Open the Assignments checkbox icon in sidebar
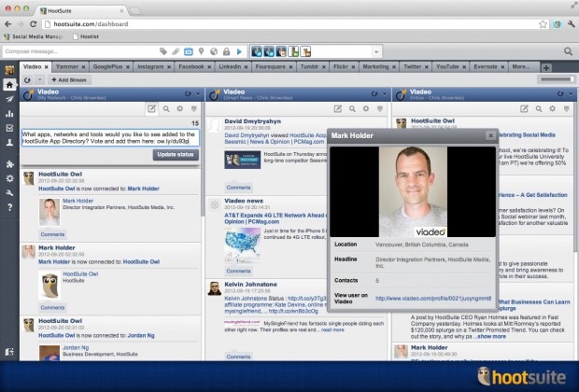 (9, 128)
